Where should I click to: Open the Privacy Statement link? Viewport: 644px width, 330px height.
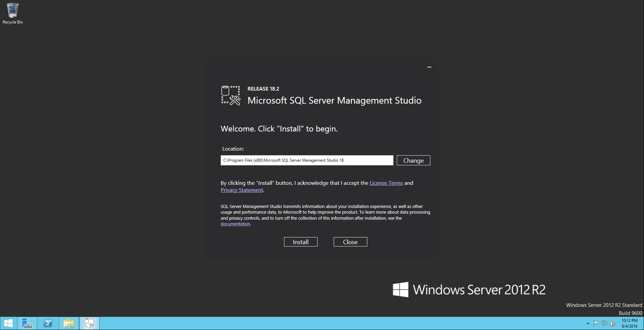click(x=241, y=190)
